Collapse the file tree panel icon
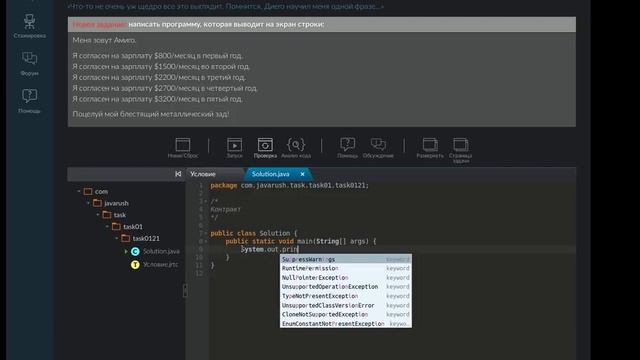The height and width of the screenshot is (360, 640). [x=178, y=174]
